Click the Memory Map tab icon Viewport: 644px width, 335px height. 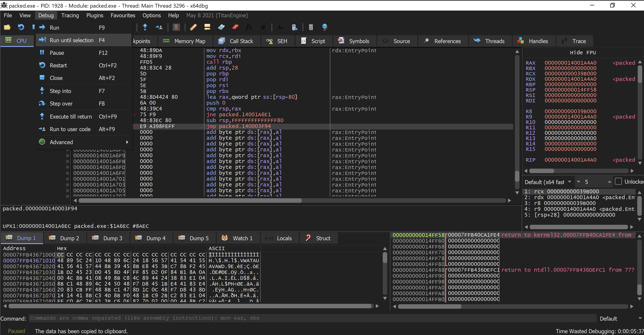point(166,41)
